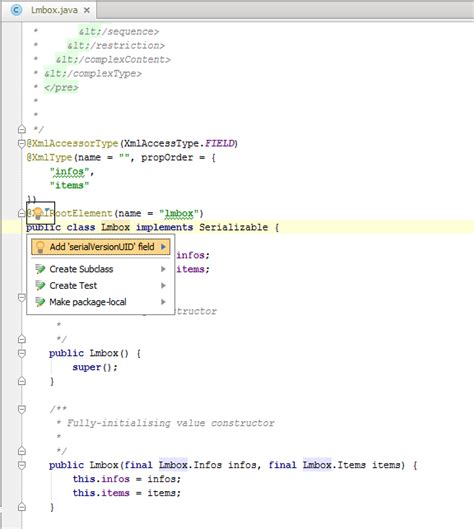Select Create Subclass from the popup
This screenshot has height=529, width=474.
(101, 269)
